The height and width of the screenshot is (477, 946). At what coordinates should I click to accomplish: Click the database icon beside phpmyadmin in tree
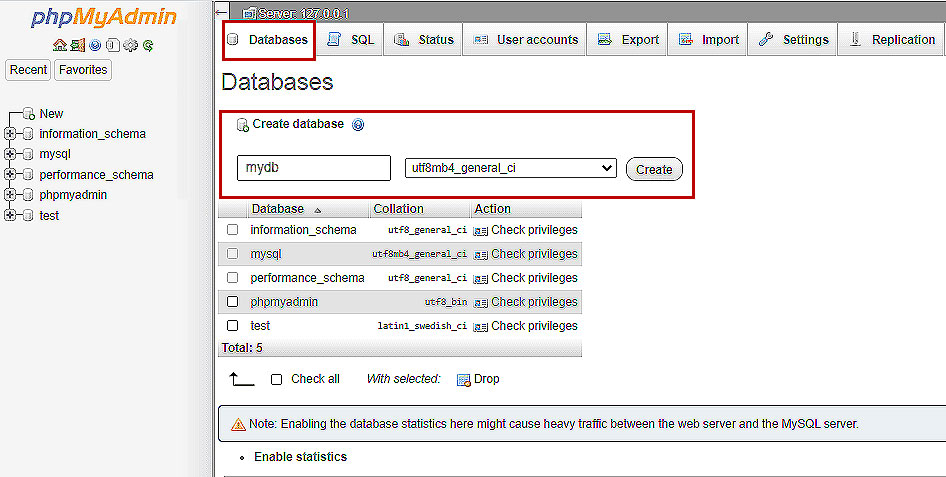tap(28, 195)
